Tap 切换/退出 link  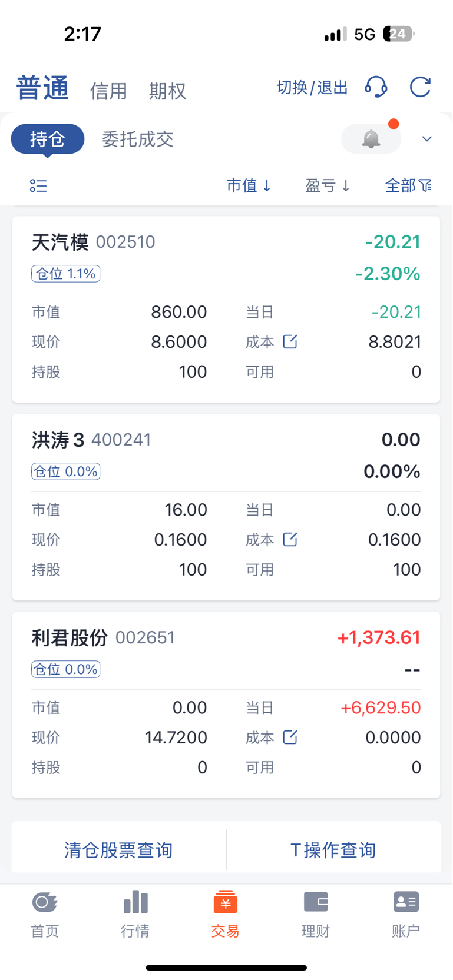click(x=312, y=88)
